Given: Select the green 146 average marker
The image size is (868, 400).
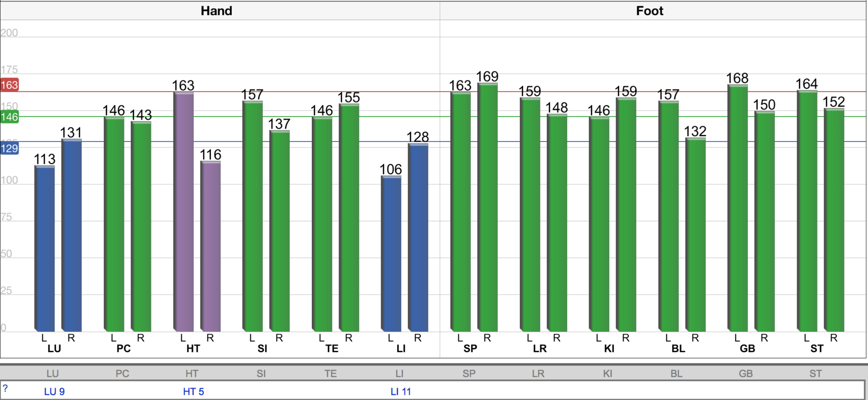Looking at the screenshot, I should (9, 117).
